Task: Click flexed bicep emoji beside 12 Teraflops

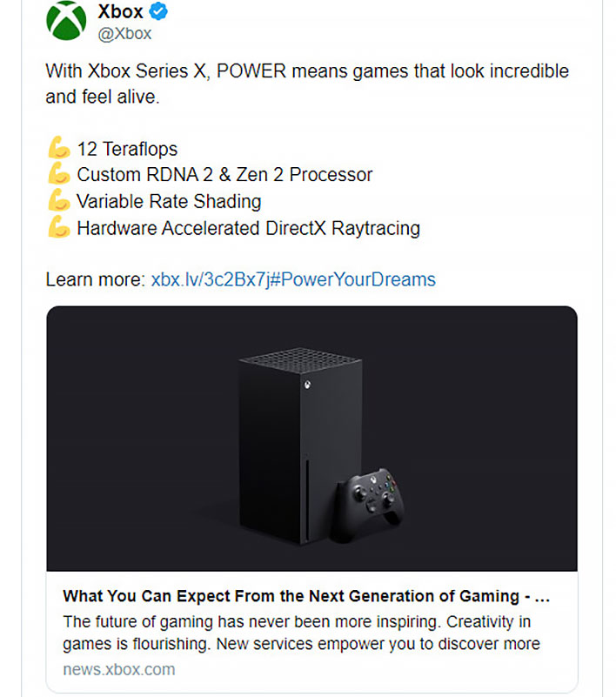Action: click(59, 148)
